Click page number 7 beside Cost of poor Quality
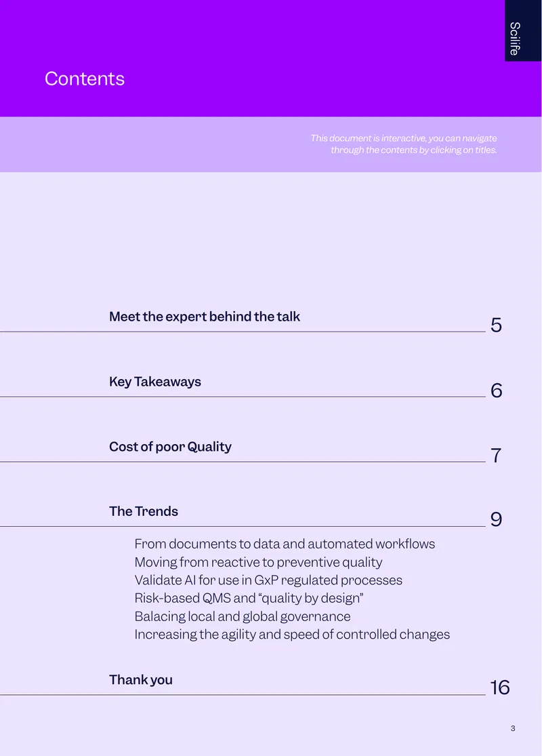This screenshot has width=542, height=756. pos(496,456)
